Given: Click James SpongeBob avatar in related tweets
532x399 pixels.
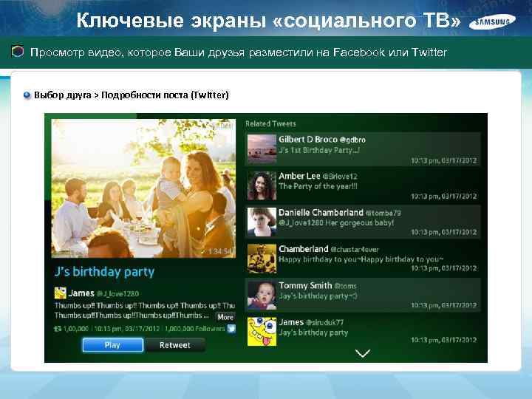Looking at the screenshot, I should pos(262,332).
